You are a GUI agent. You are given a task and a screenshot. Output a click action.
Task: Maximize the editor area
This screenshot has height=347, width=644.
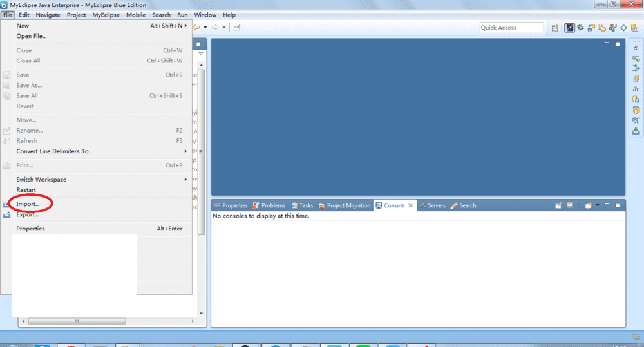tap(618, 44)
